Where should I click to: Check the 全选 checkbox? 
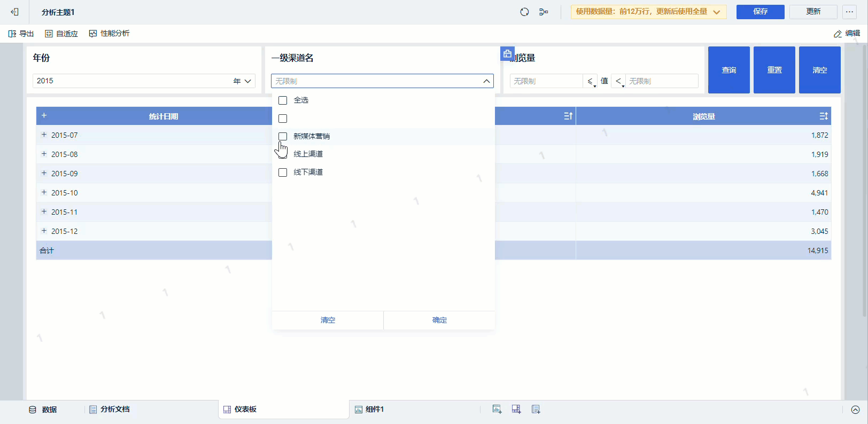coord(283,100)
